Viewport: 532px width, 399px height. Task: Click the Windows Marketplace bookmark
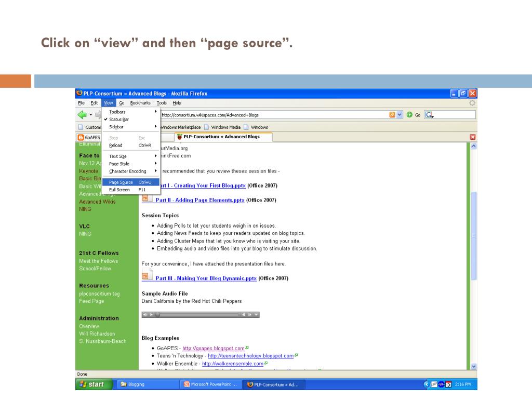point(180,127)
